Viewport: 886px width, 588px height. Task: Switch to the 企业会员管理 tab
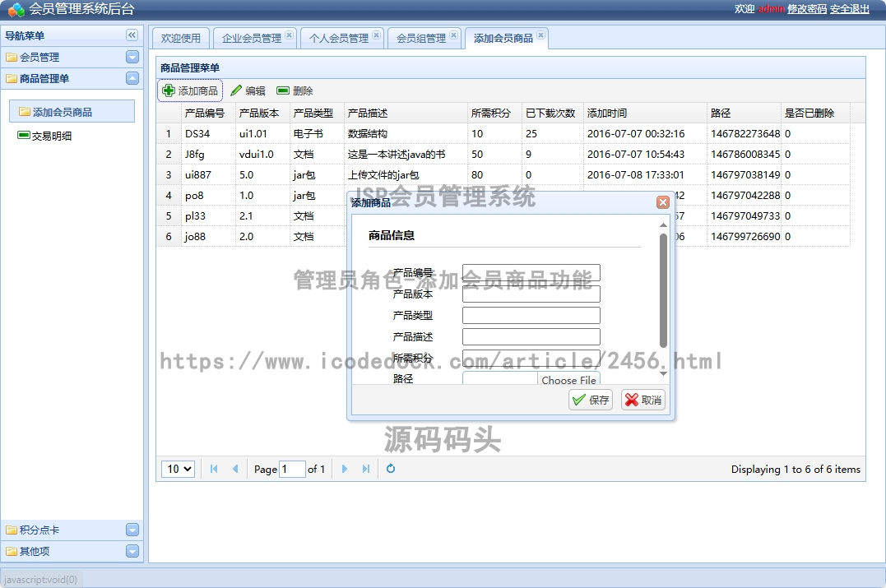pos(252,38)
